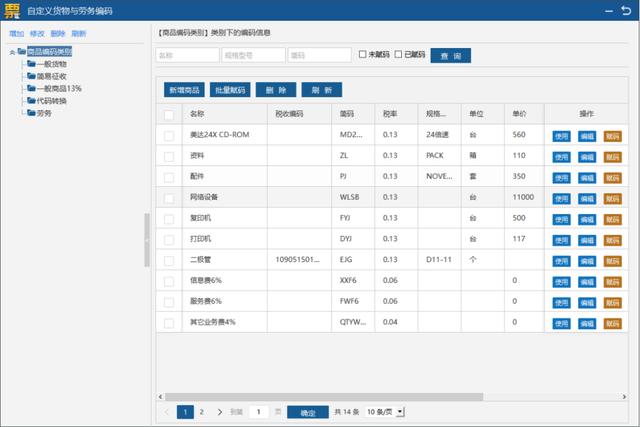This screenshot has height=427, width=640.
Task: Enable the 未赋码 filter checkbox
Action: 362,55
